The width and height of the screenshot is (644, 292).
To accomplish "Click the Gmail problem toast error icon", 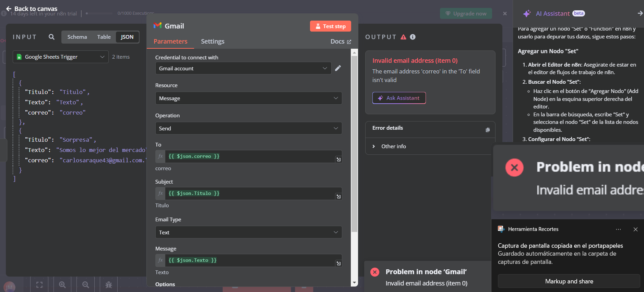I will [x=375, y=272].
